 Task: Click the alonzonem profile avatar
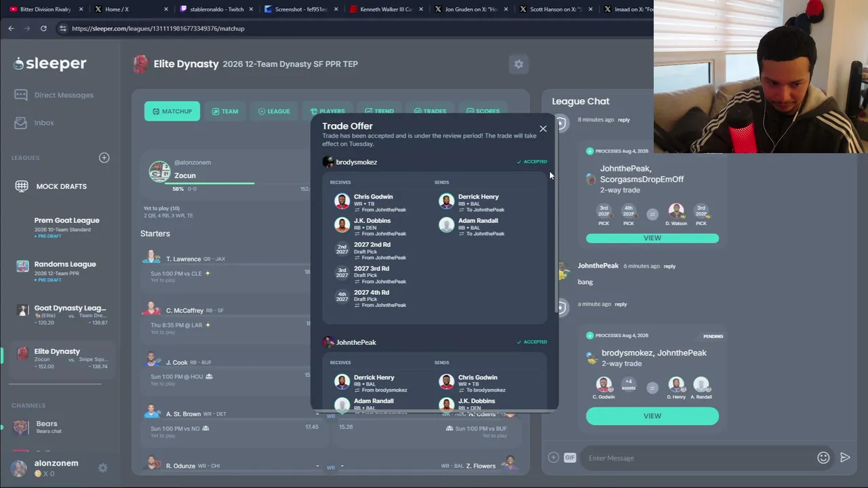19,468
